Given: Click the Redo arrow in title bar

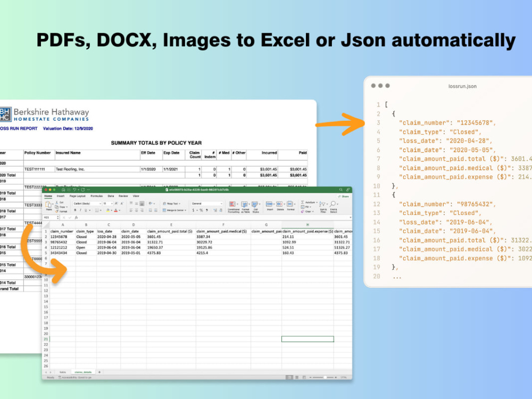Looking at the screenshot, I should 83,190.
